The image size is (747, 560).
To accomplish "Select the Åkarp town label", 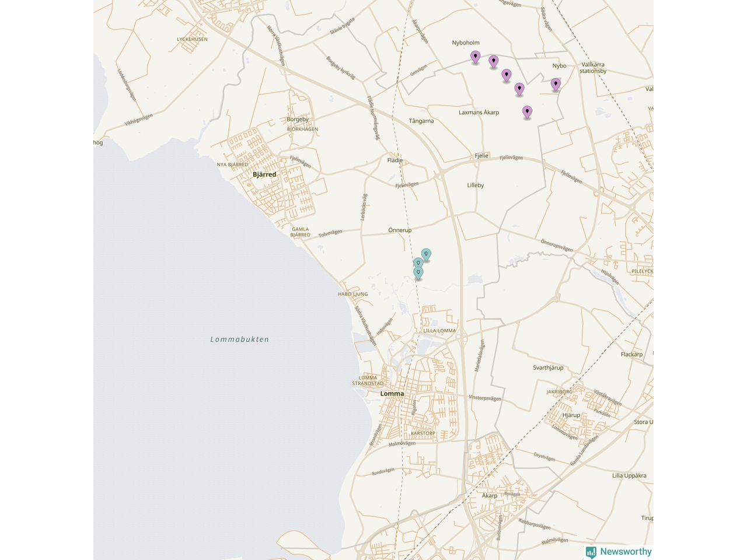I will 490,496.
